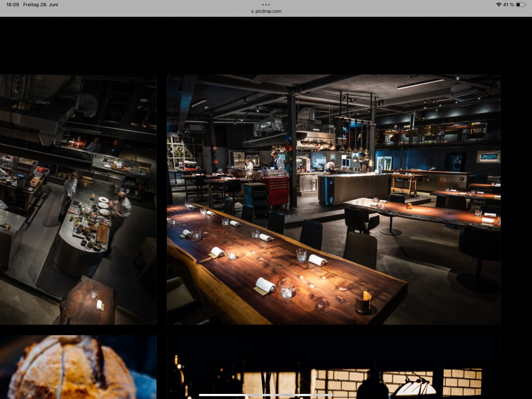Open the three-dot multitasking menu
Screen dimensions: 532x399
click(266, 4)
